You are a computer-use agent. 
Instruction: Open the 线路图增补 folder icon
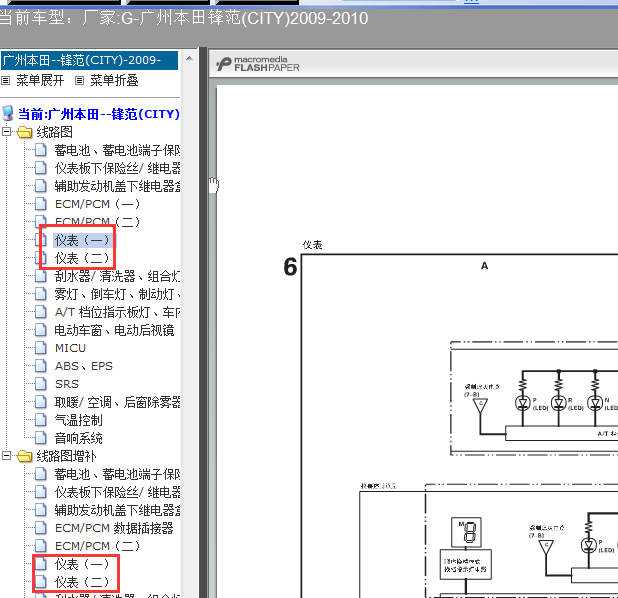coord(24,456)
